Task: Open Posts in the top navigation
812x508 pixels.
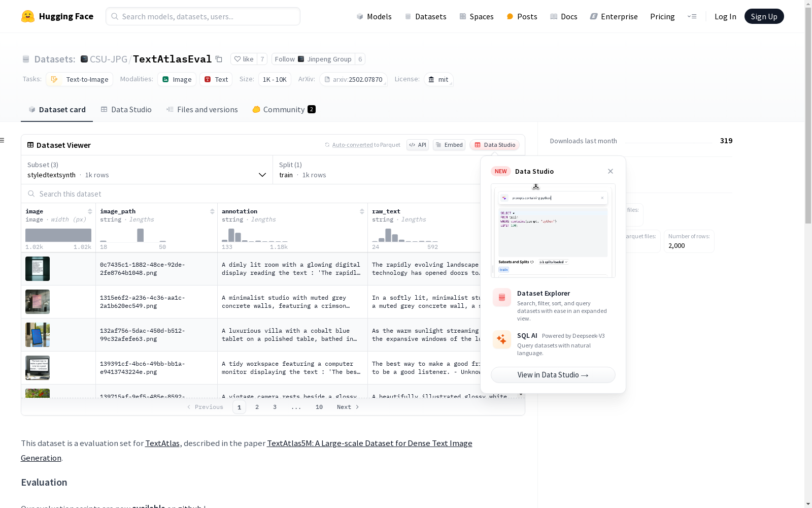Action: 522,16
